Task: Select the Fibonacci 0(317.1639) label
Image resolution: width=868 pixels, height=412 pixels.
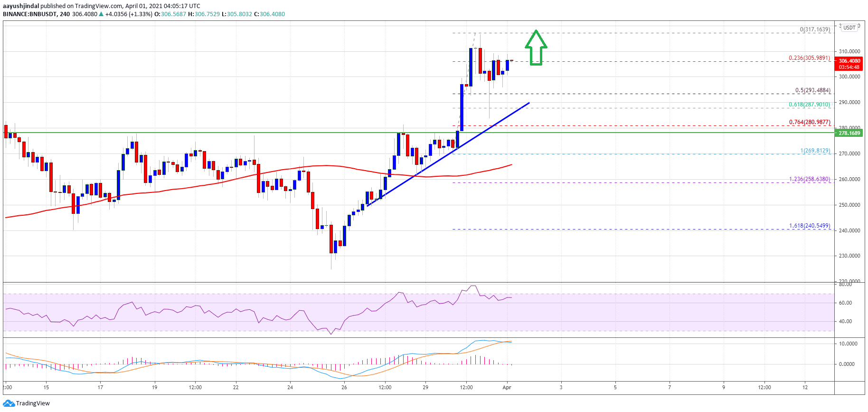Action: (x=815, y=29)
